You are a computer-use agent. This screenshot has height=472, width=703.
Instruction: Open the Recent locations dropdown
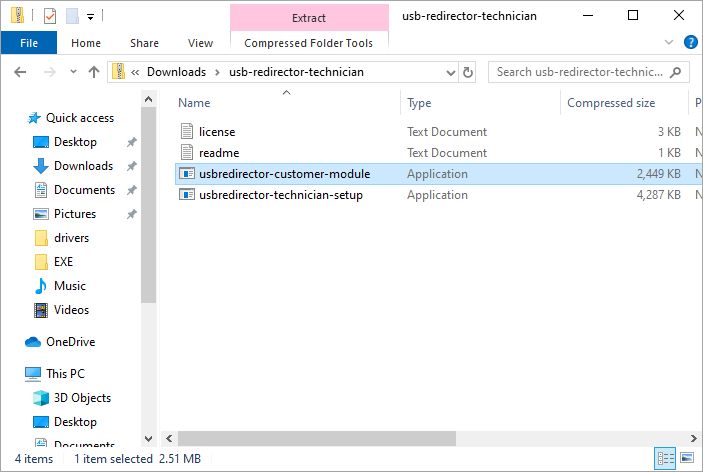pos(73,72)
